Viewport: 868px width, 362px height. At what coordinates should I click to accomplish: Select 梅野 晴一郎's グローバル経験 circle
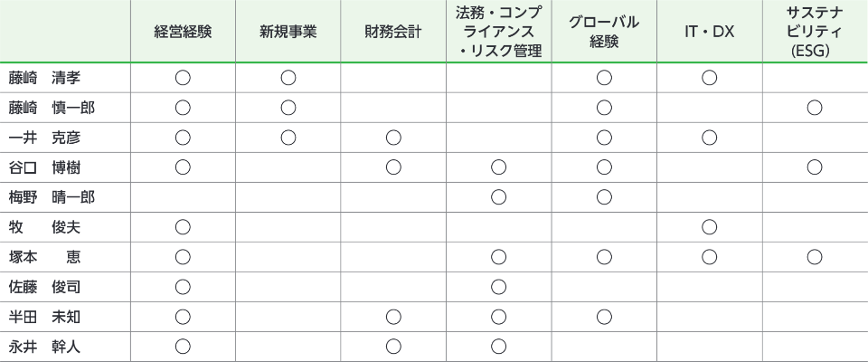point(604,196)
